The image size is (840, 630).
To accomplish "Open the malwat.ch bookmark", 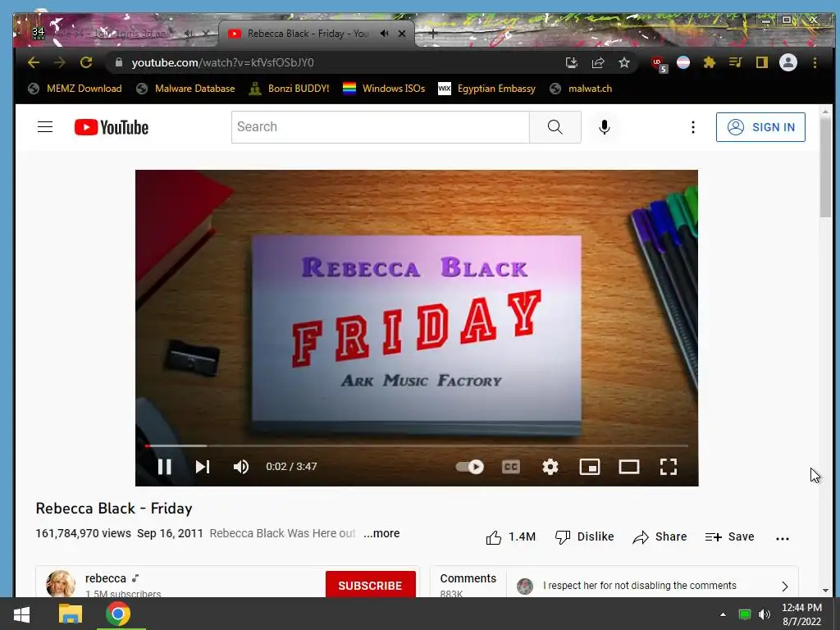I will [x=581, y=89].
